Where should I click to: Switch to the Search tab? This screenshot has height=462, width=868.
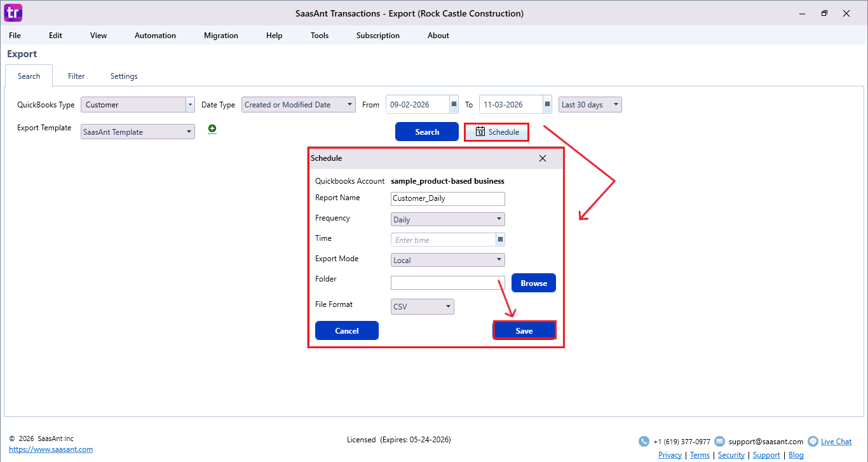point(29,76)
